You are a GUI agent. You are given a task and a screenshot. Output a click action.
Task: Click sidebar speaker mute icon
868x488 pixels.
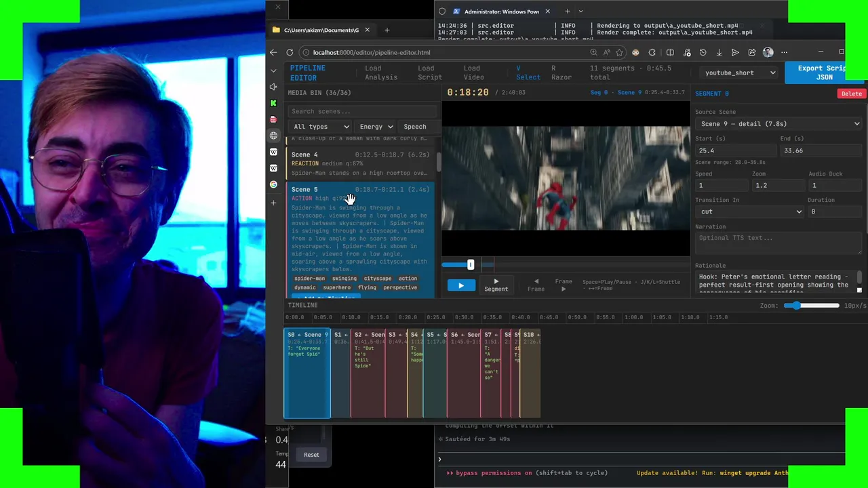point(273,87)
